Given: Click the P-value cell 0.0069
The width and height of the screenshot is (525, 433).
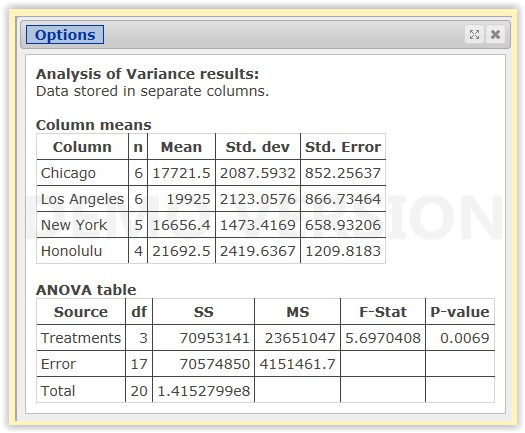Looking at the screenshot, I should [x=465, y=338].
